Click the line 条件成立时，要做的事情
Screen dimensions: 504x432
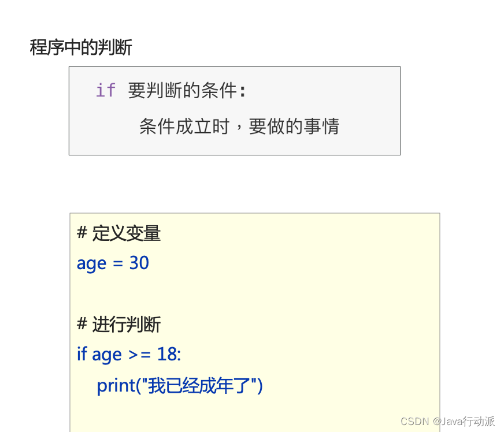[239, 126]
